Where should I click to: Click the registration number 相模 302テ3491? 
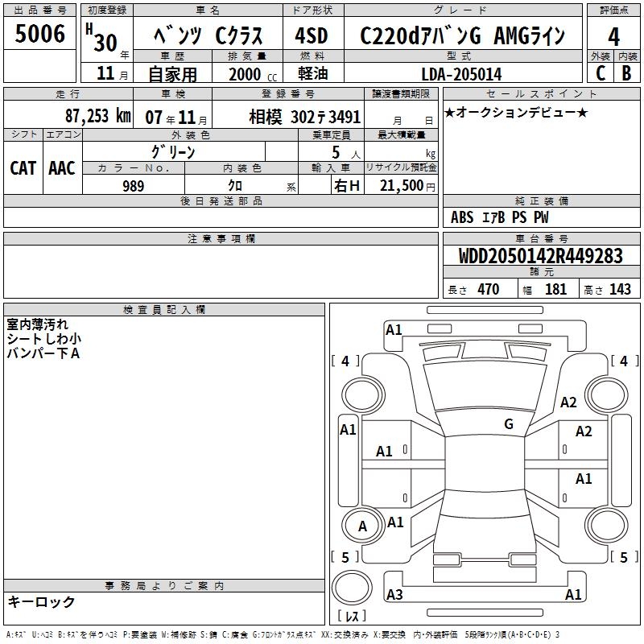coord(305,116)
